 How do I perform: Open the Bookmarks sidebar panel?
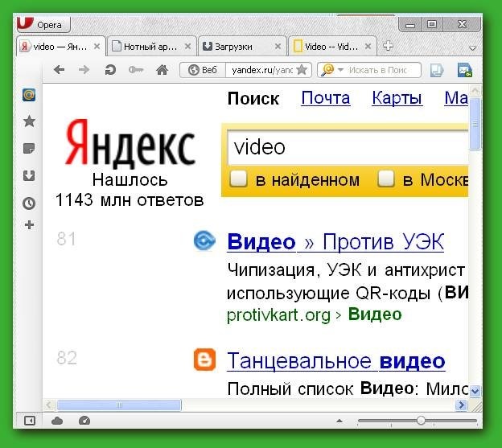pyautogui.click(x=29, y=121)
